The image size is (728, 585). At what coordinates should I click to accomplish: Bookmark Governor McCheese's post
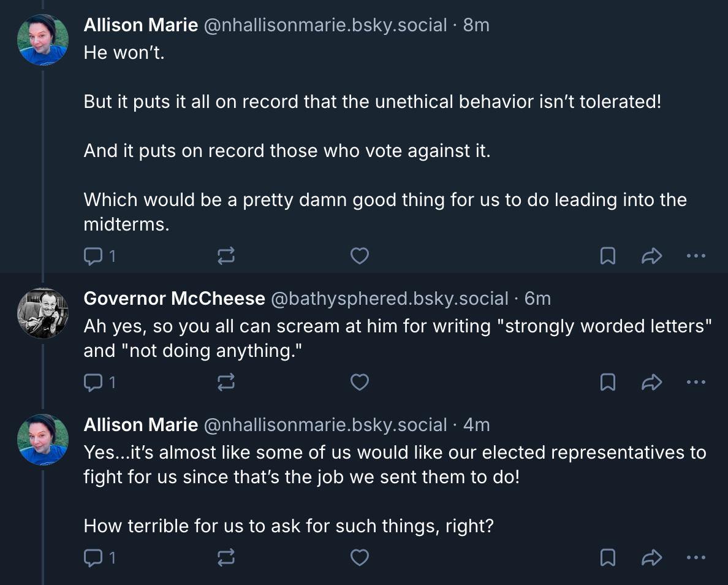(x=607, y=383)
